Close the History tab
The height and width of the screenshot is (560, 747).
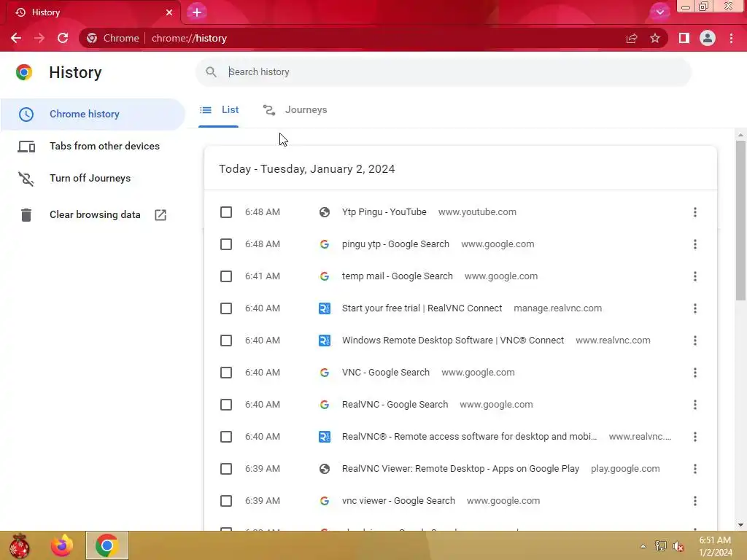point(169,12)
